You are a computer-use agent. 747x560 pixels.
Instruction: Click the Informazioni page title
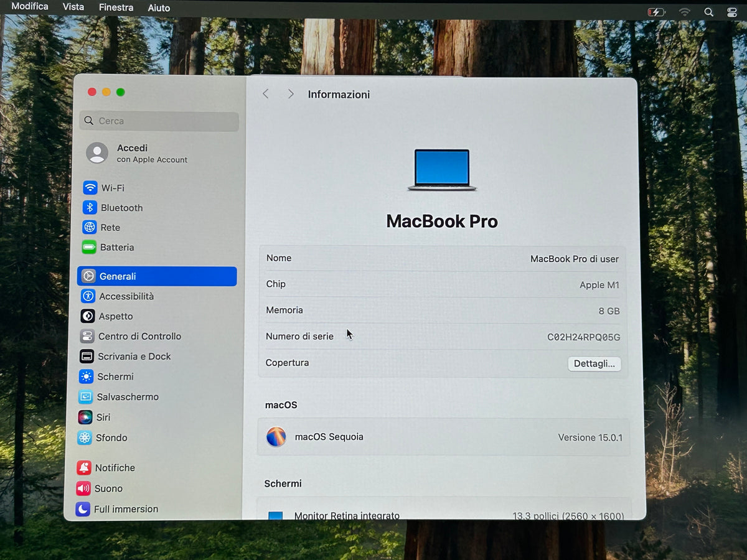click(339, 94)
